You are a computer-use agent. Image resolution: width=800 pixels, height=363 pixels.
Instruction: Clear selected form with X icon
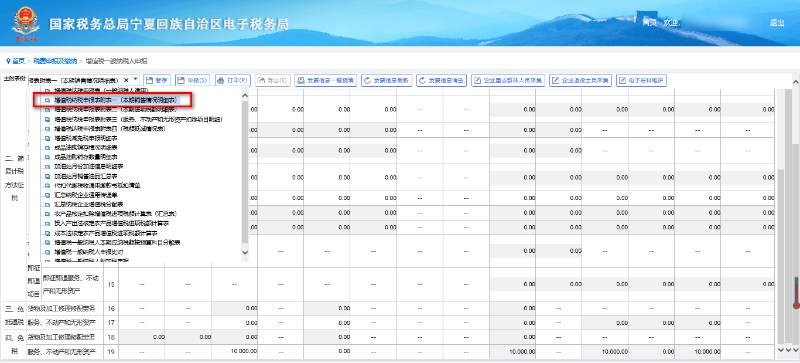point(127,80)
